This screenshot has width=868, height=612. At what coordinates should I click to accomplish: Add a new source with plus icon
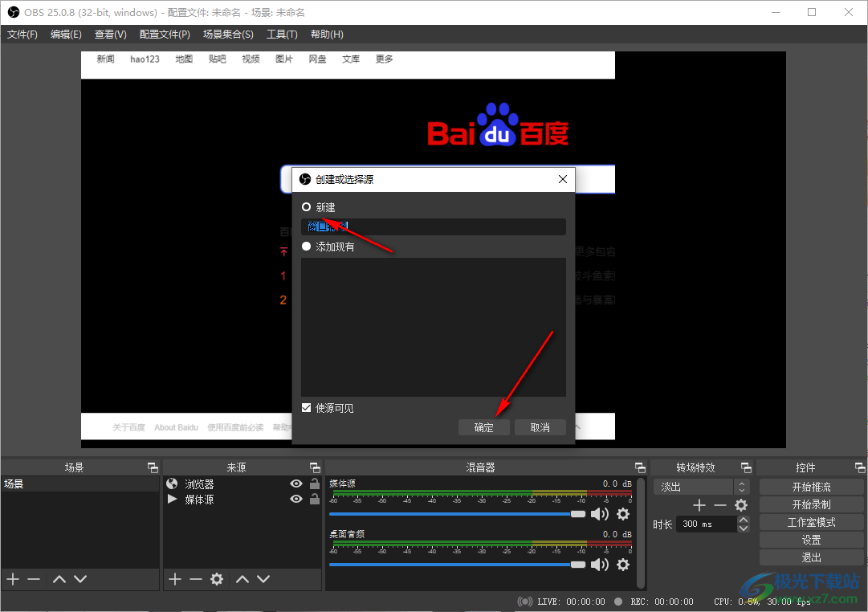coord(175,579)
